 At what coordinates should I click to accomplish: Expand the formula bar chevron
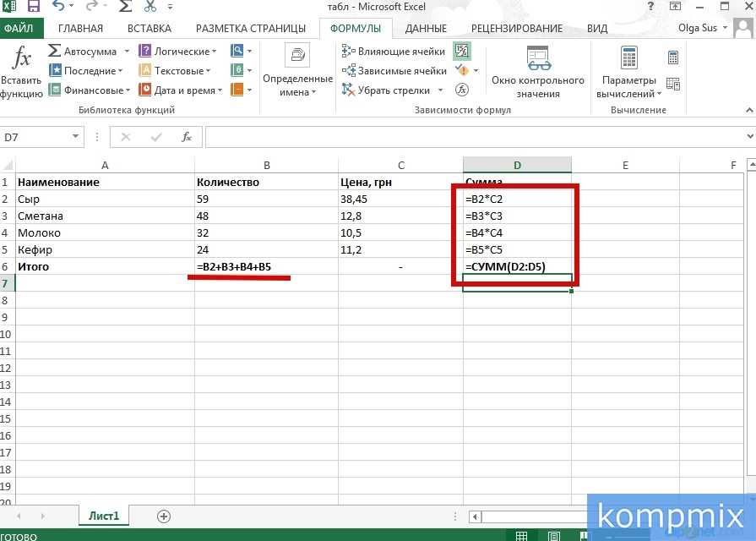pos(750,138)
